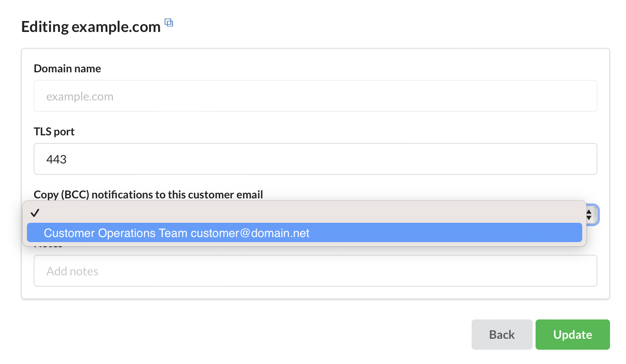Click the TLS port label
Image resolution: width=626 pixels, height=364 pixels.
click(54, 132)
